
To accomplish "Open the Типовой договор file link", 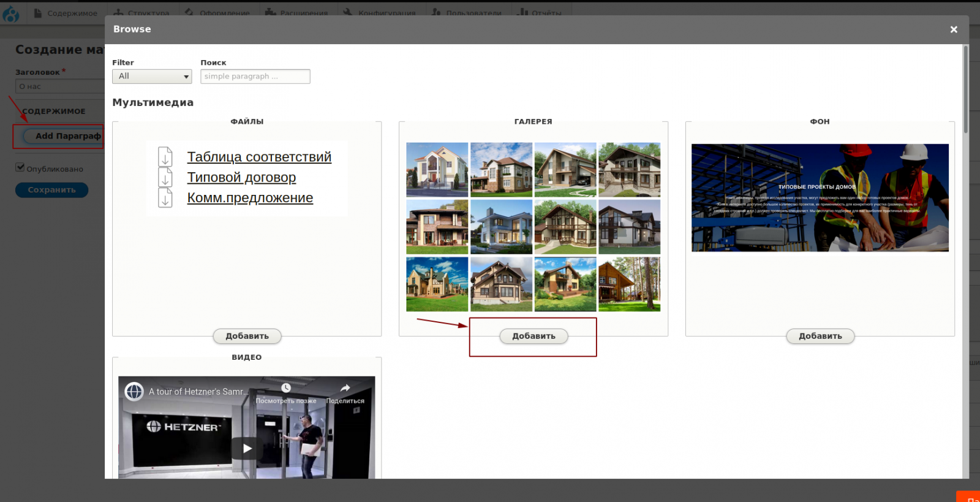I will pyautogui.click(x=241, y=177).
